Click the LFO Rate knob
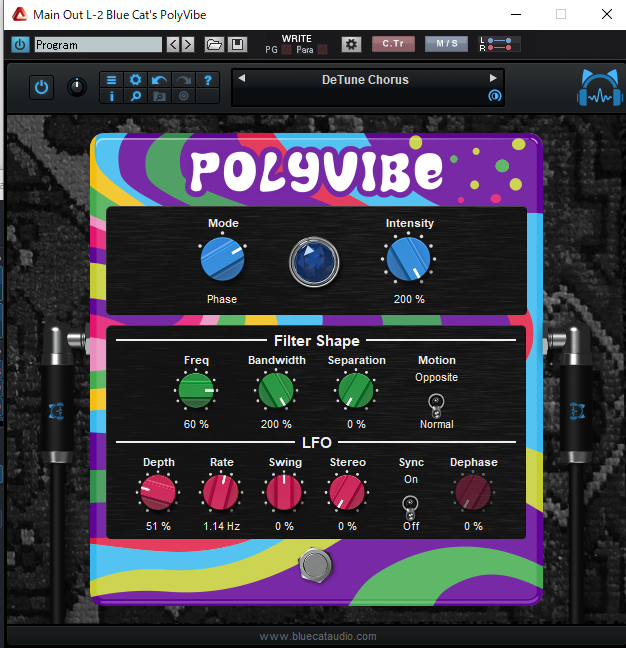 tap(221, 492)
